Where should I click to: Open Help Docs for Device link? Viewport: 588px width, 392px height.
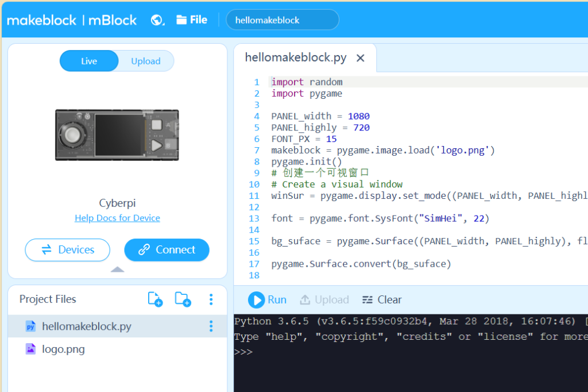[x=117, y=218]
